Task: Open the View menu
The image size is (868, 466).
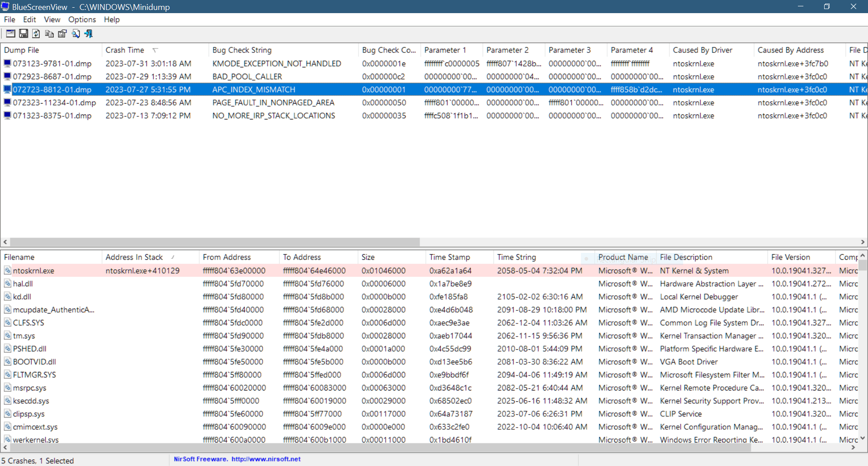Action: pos(52,19)
